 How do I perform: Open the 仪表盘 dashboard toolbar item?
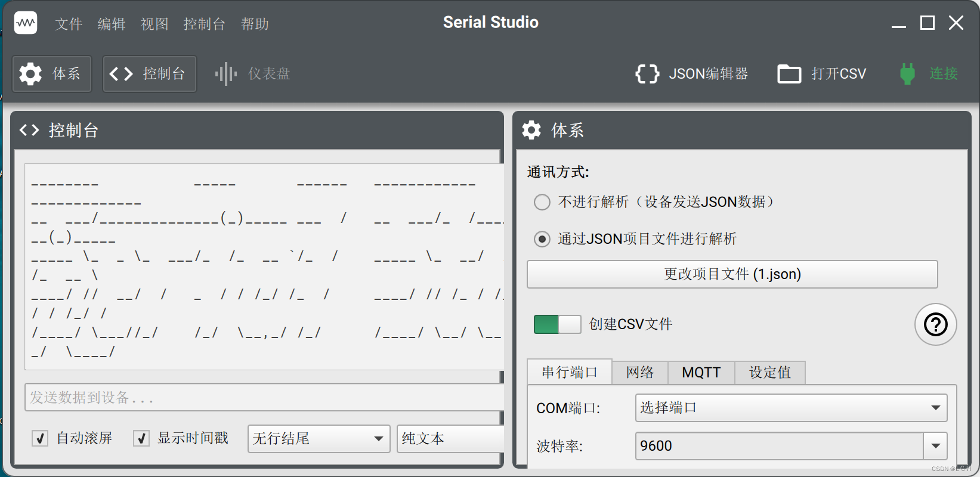click(x=252, y=74)
